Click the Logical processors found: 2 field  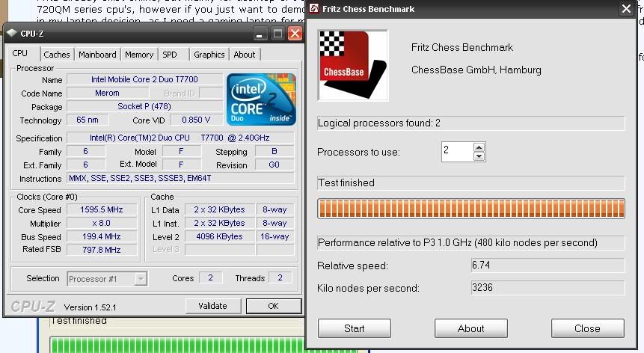pyautogui.click(x=471, y=123)
